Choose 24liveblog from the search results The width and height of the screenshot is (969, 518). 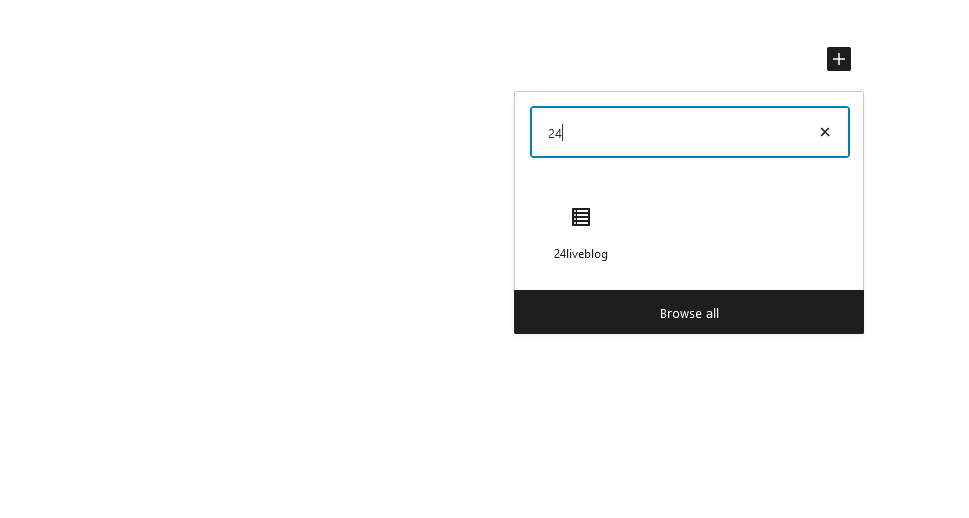click(580, 233)
